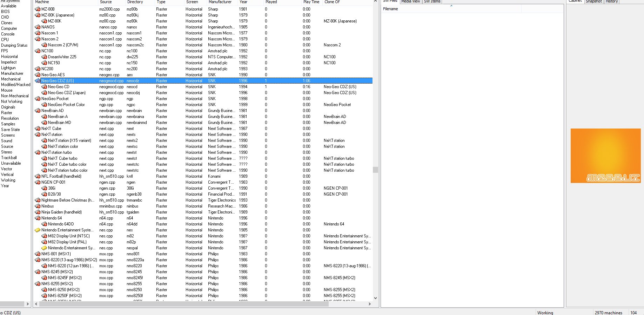Click the NC150 row icon
Image resolution: width=644 pixels, height=315 pixels.
click(44, 63)
